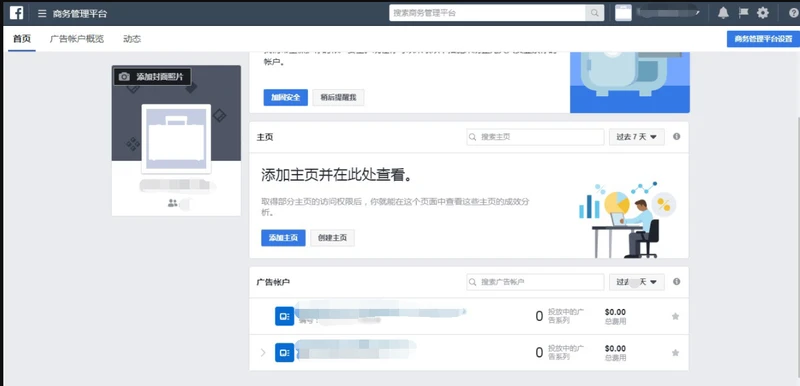Star the second ad account row
The image size is (800, 386).
click(675, 352)
